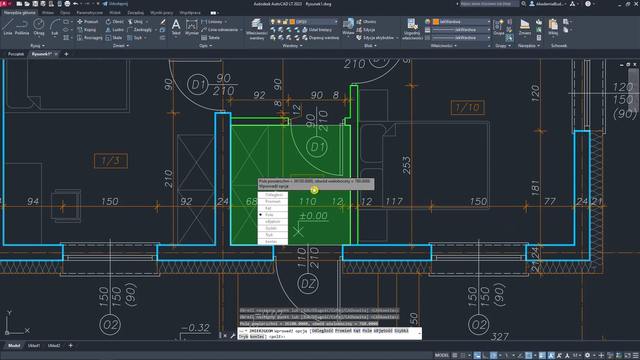Click the Tabela (table) tool
The width and height of the screenshot is (640, 360).
coord(211,38)
